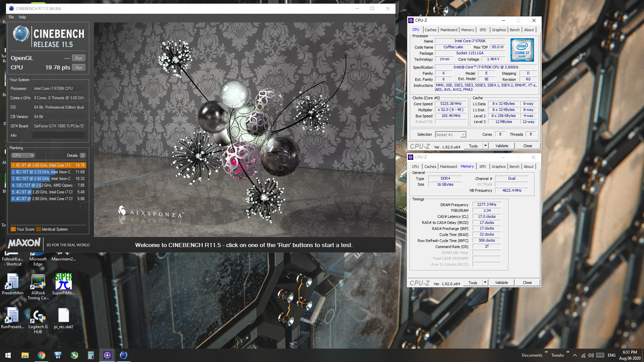
Task: Select ranking row 6 at 2.80 GHz
Action: 49,199
